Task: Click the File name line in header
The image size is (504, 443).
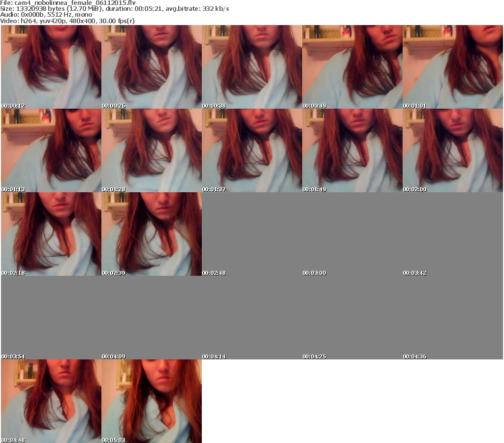Action: (x=68, y=3)
